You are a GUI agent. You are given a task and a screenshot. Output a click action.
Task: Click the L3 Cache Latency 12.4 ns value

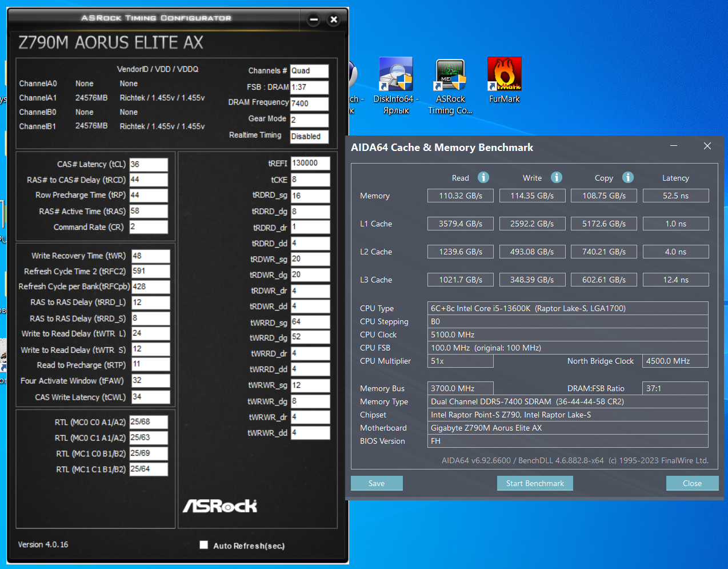[675, 280]
